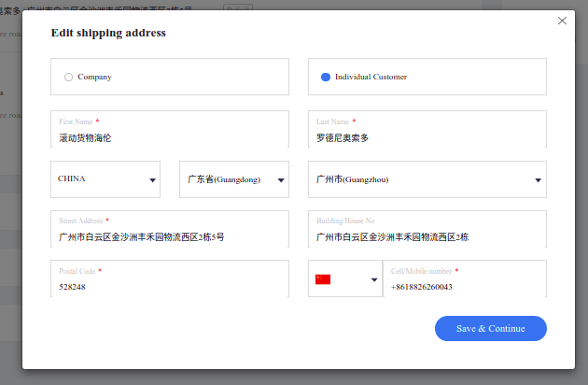This screenshot has height=385, width=588.
Task: Click the Postal Code field showing 528248
Action: coord(169,287)
